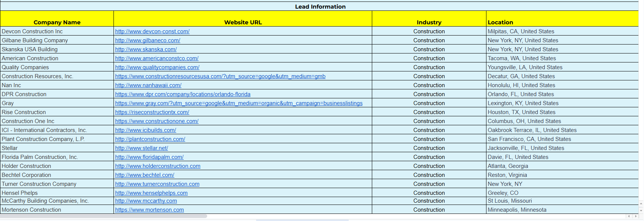Open the floridapalm.com link
The image size is (644, 221).
[149, 157]
